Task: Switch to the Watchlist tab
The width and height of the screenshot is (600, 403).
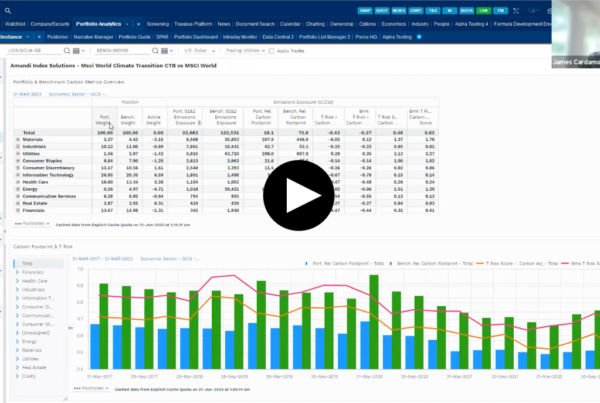Action: click(x=15, y=24)
